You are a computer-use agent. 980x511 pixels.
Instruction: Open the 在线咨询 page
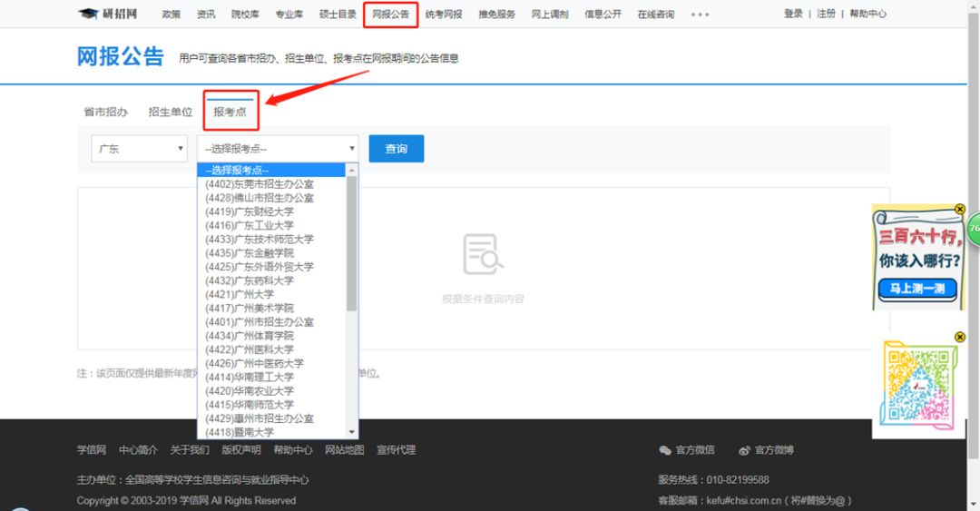[656, 15]
